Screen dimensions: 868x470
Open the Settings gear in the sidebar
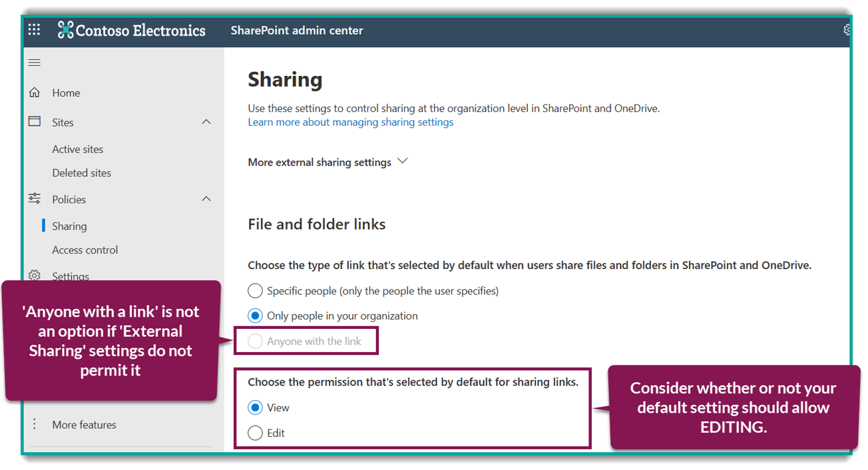(34, 276)
